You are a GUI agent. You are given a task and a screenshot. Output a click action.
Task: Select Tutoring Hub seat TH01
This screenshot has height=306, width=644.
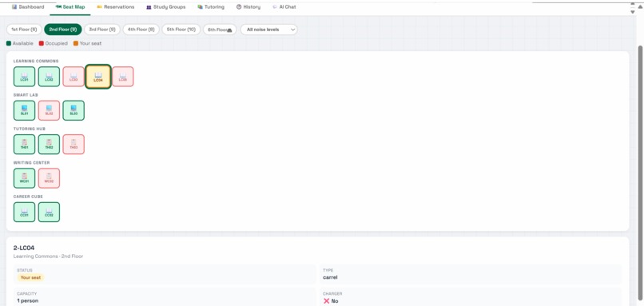point(24,145)
